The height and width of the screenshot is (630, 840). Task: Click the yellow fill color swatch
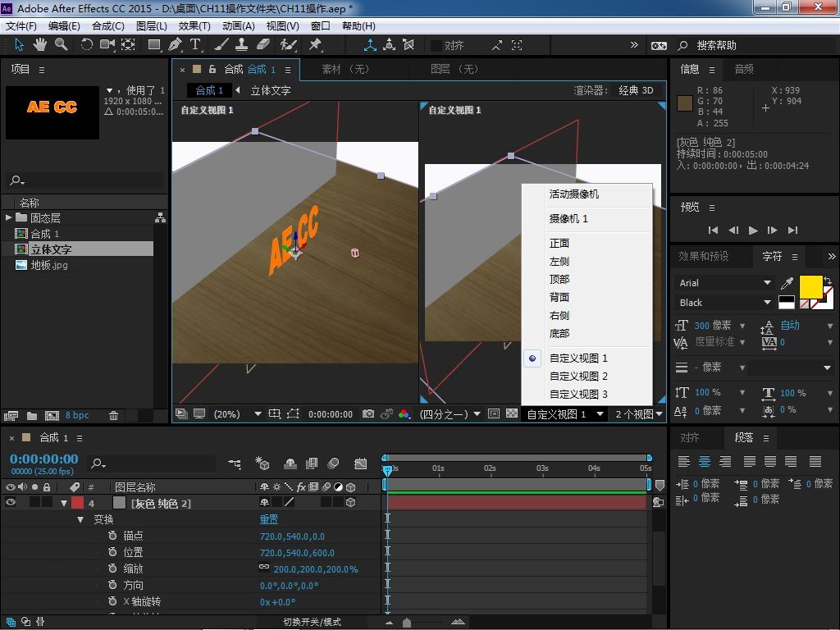810,286
